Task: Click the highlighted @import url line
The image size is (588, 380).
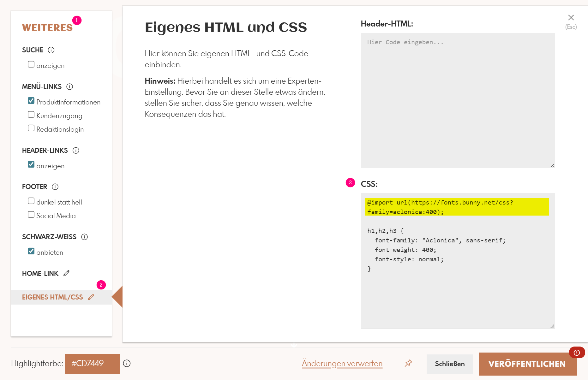Action: pos(457,207)
